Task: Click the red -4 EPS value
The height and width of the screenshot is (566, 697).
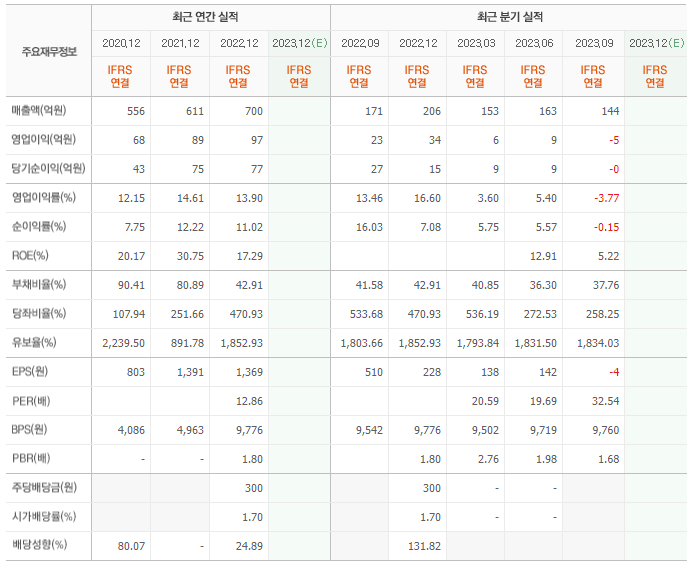Action: click(614, 372)
